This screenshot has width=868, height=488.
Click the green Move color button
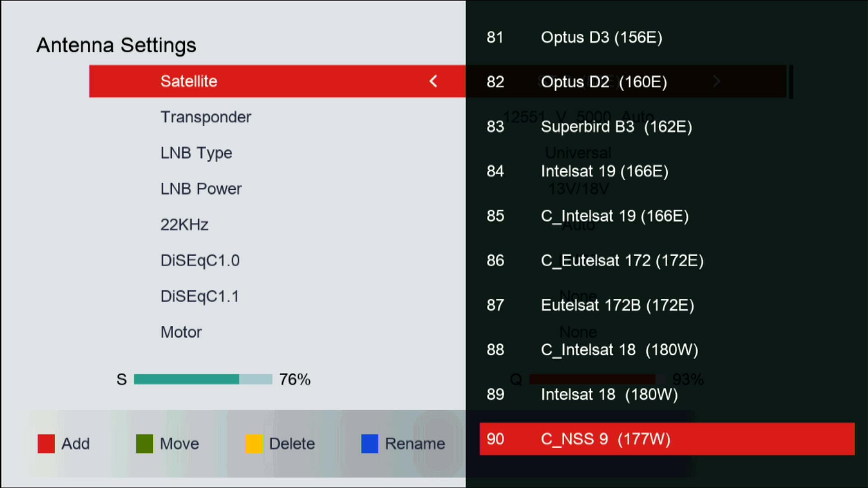click(145, 444)
